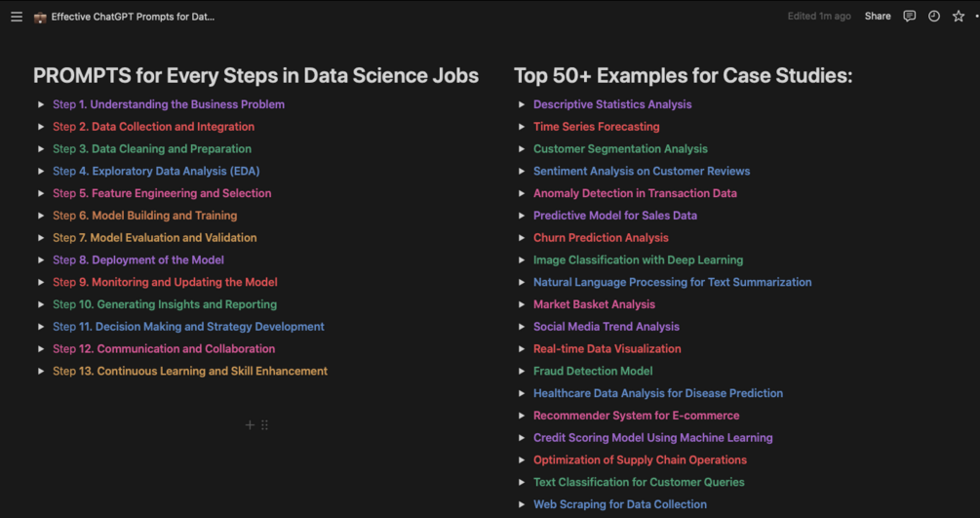980x518 pixels.
Task: Open the page comments icon
Action: [910, 17]
